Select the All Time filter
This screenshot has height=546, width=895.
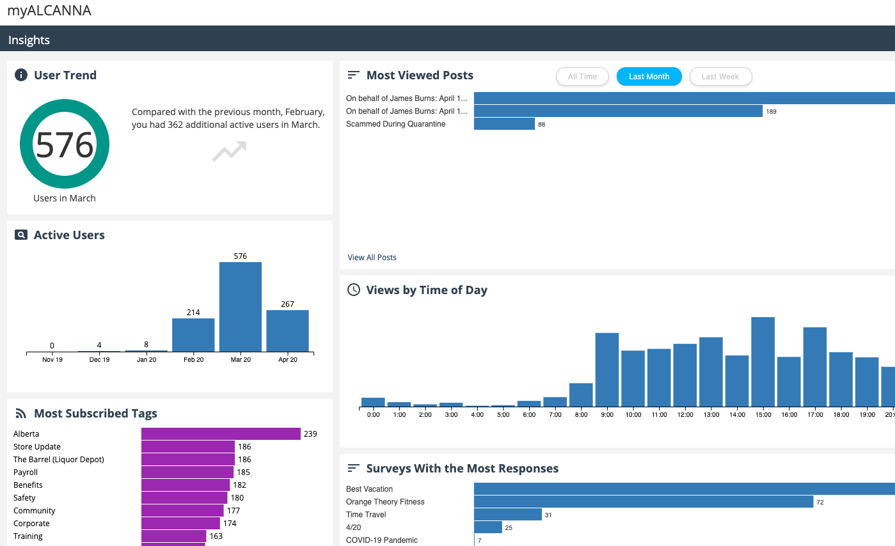point(582,76)
